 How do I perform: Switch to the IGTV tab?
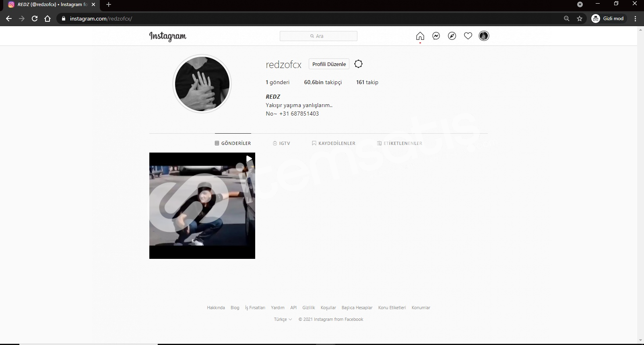281,143
